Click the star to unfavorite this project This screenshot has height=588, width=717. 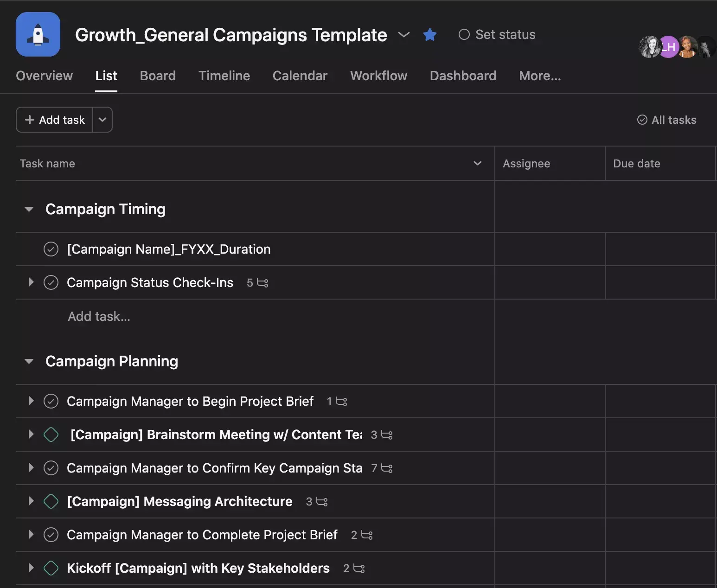430,34
